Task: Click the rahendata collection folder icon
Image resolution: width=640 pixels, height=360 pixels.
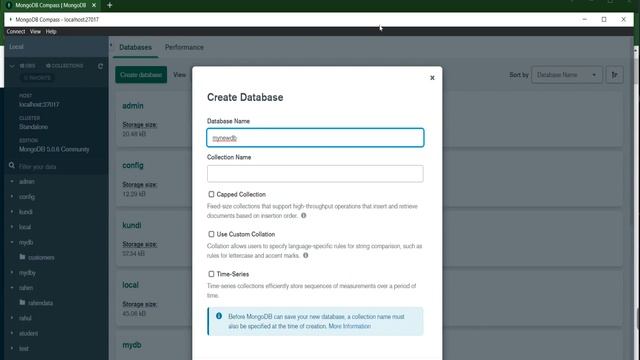Action: (22, 302)
